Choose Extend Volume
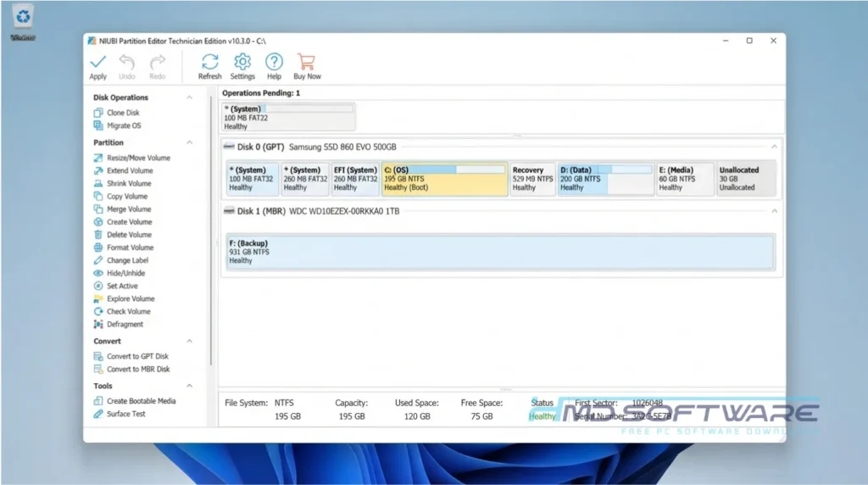This screenshot has height=485, width=868. click(x=123, y=170)
